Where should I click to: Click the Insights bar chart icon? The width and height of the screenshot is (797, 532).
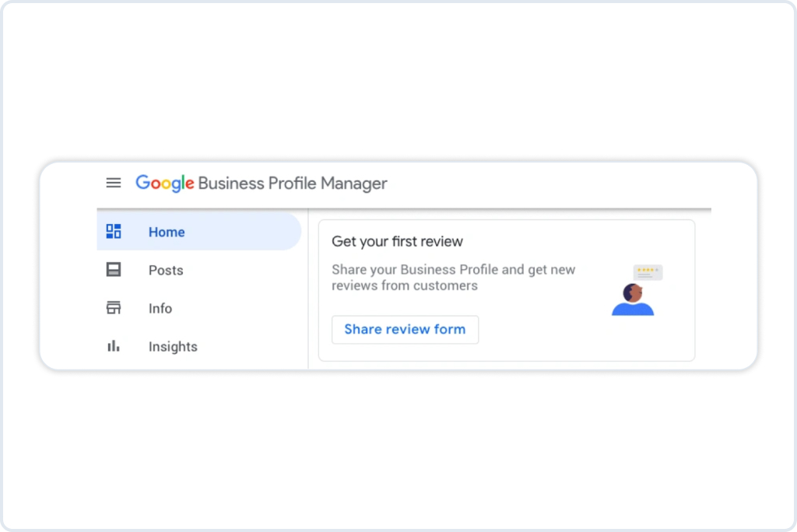[114, 346]
